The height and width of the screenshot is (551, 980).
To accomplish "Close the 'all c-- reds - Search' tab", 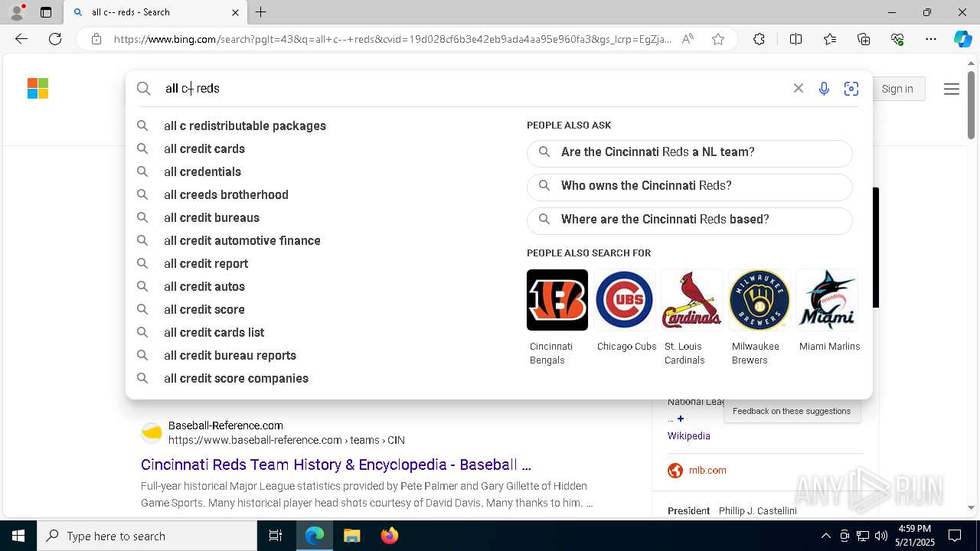I will click(x=235, y=12).
